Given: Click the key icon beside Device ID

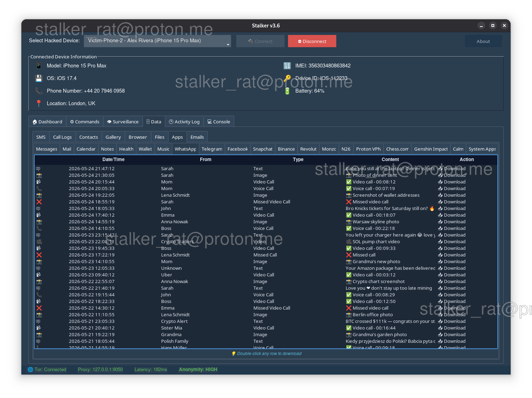Looking at the screenshot, I should pyautogui.click(x=287, y=78).
